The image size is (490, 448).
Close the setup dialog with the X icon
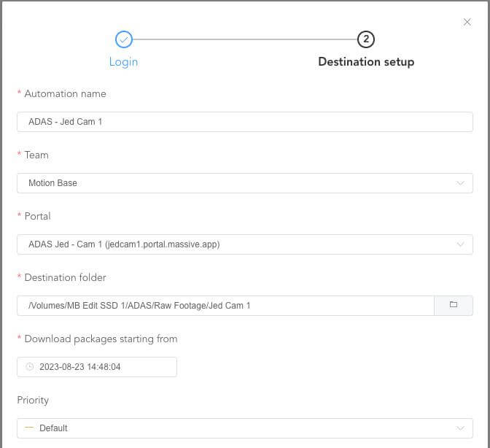coord(467,22)
